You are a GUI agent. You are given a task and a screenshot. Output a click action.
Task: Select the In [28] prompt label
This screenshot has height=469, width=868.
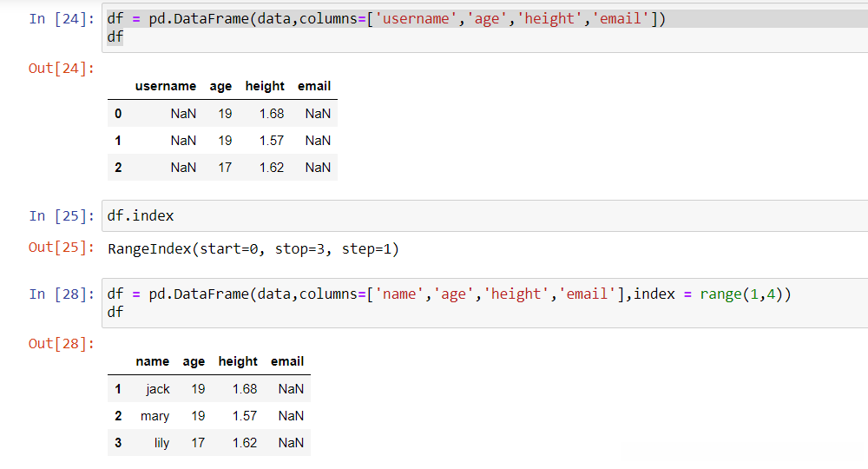61,294
